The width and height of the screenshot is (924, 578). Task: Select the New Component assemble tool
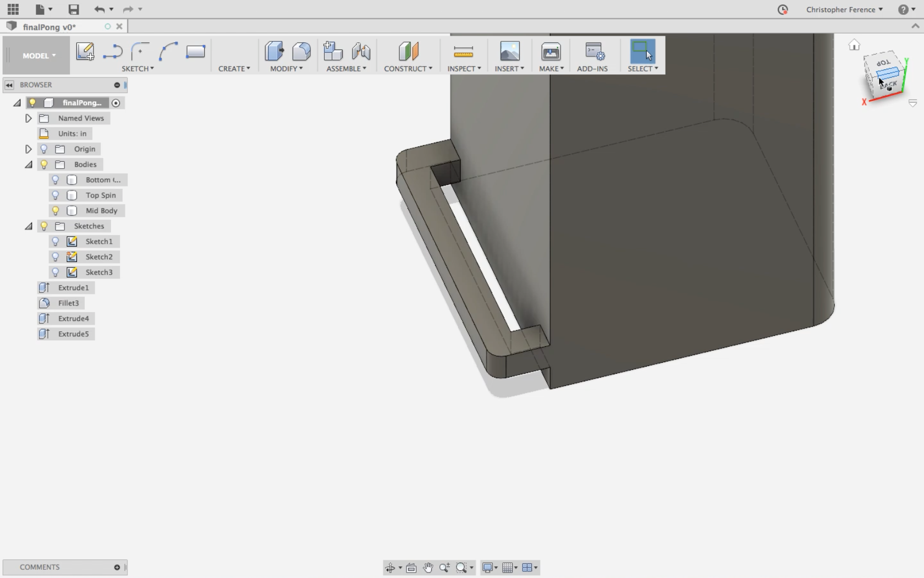coord(333,51)
